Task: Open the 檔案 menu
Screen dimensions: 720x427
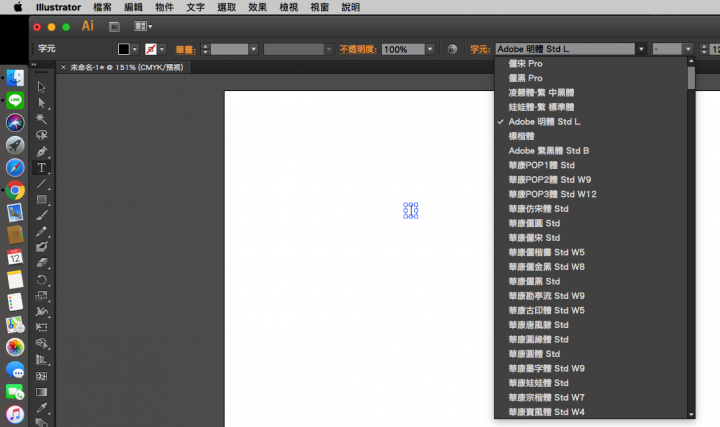Action: [x=102, y=7]
